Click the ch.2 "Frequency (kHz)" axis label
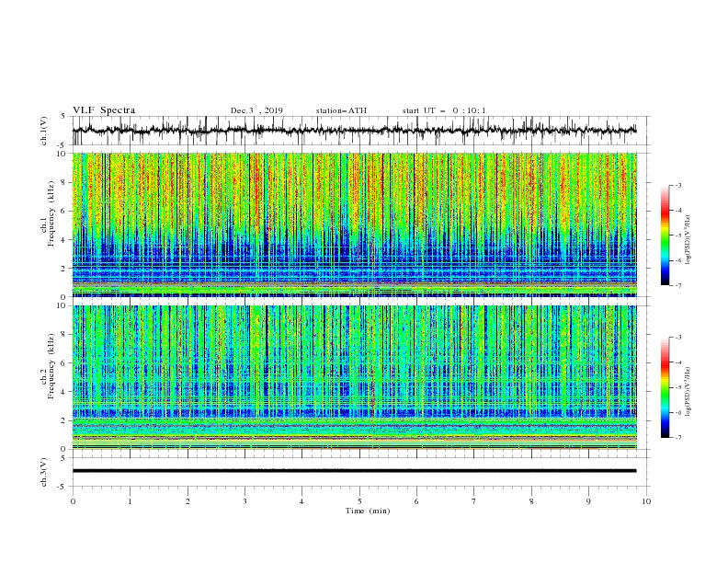This screenshot has width=728, height=563. click(51, 366)
